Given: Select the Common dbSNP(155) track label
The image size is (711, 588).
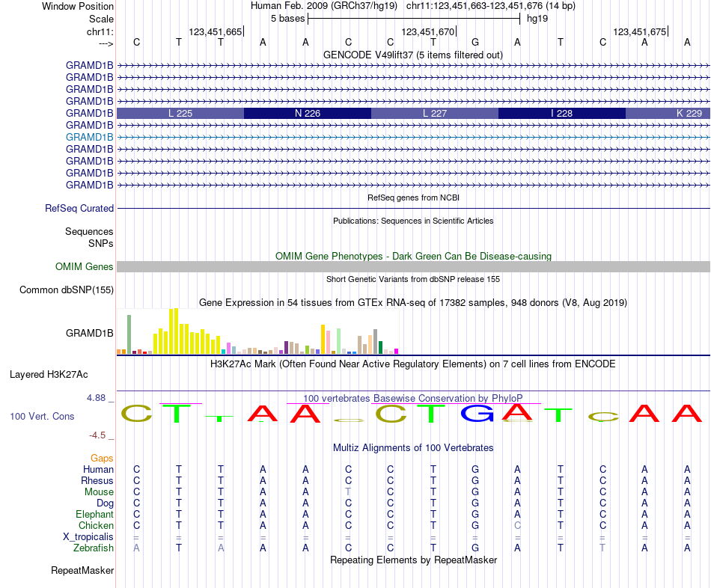Looking at the screenshot, I should (x=66, y=290).
